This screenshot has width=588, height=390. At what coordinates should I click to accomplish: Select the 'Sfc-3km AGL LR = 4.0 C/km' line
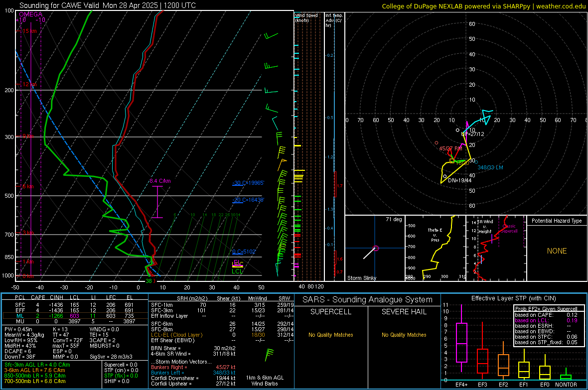pos(37,365)
